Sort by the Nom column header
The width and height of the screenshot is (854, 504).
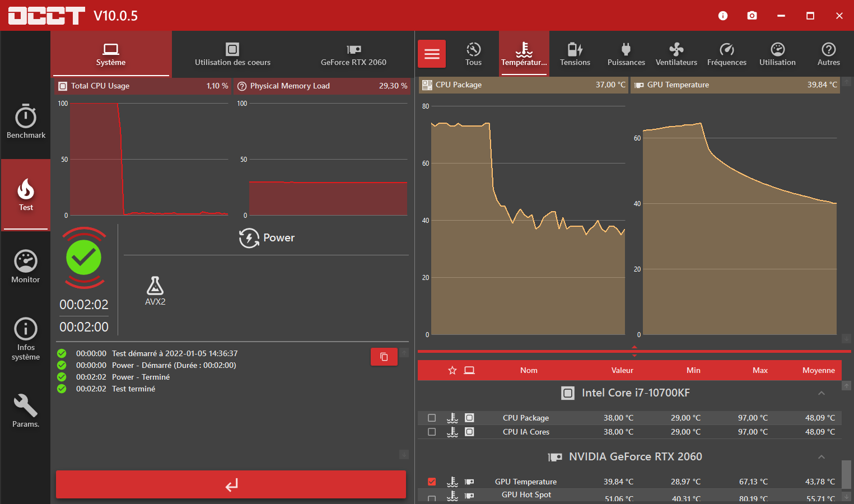click(x=529, y=370)
